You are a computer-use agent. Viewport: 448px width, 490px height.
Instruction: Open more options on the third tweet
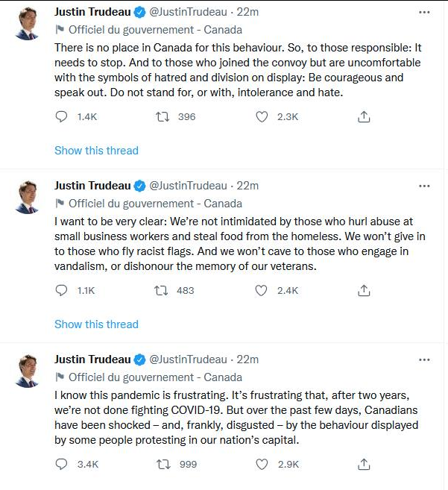[x=424, y=359]
